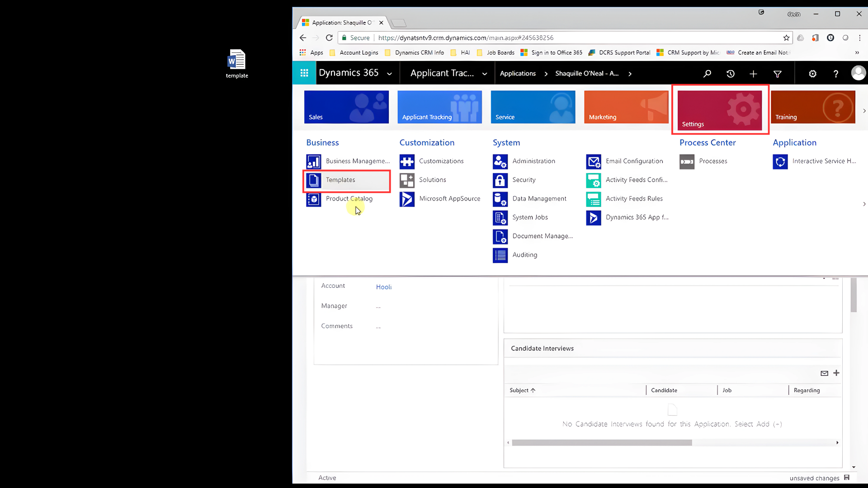The height and width of the screenshot is (488, 868).
Task: Open the gear settings icon in nav bar
Action: pyautogui.click(x=812, y=74)
